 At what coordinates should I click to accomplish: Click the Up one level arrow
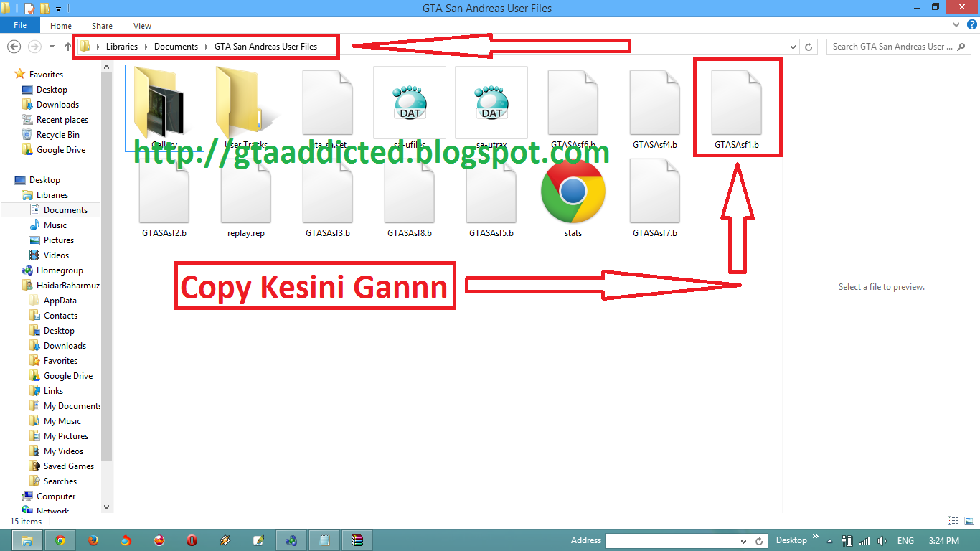coord(68,47)
